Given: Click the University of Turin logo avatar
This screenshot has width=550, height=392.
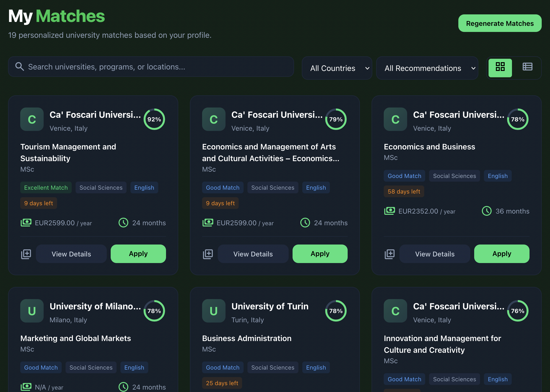Looking at the screenshot, I should point(214,311).
